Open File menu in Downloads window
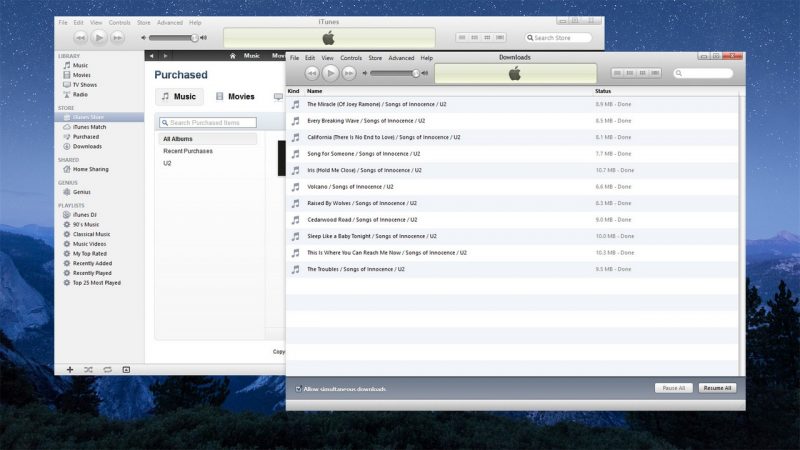Image resolution: width=800 pixels, height=450 pixels. point(294,58)
